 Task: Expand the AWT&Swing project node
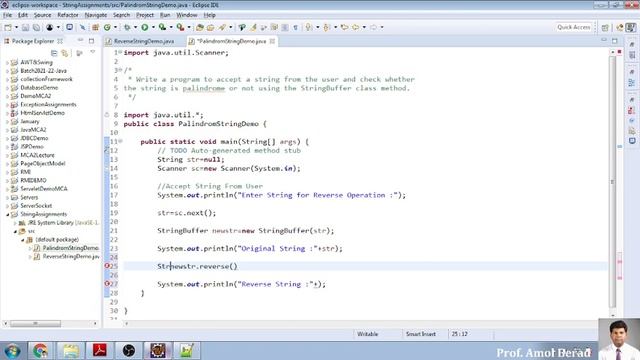click(x=7, y=62)
